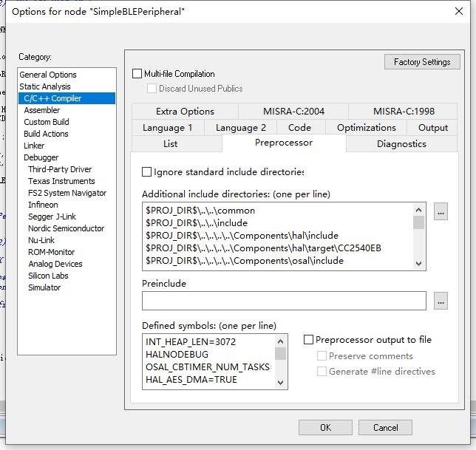Click browse button for include directories
This screenshot has height=450, width=476.
[441, 212]
